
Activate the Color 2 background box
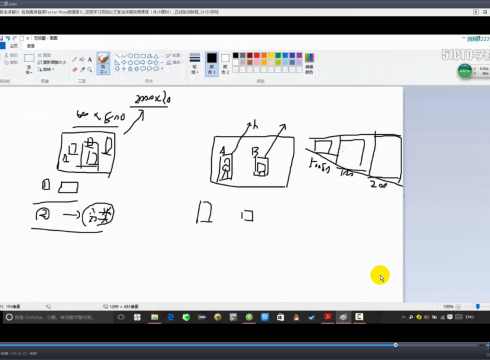point(225,63)
